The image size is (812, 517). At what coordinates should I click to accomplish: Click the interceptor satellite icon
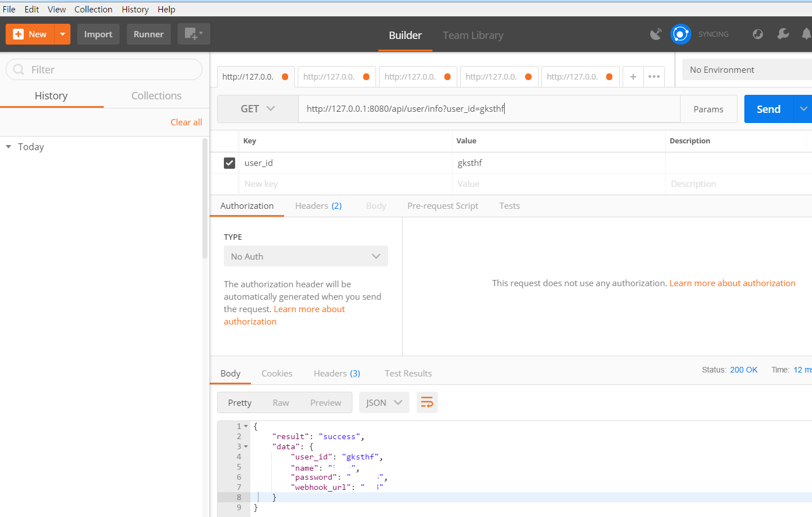(656, 34)
